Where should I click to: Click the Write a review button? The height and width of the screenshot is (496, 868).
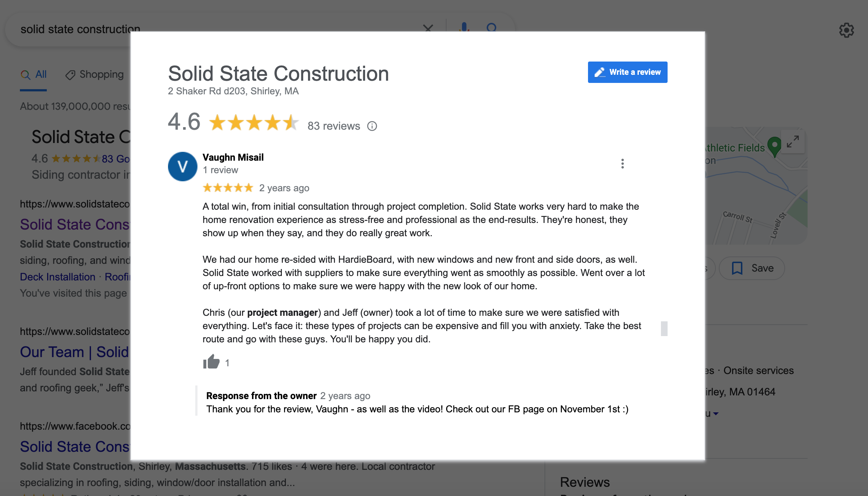[627, 72]
